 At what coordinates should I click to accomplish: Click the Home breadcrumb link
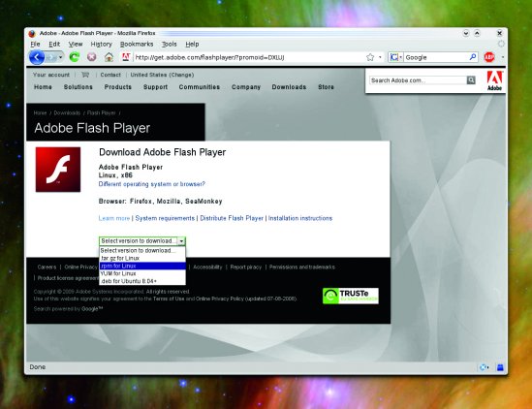pyautogui.click(x=40, y=112)
